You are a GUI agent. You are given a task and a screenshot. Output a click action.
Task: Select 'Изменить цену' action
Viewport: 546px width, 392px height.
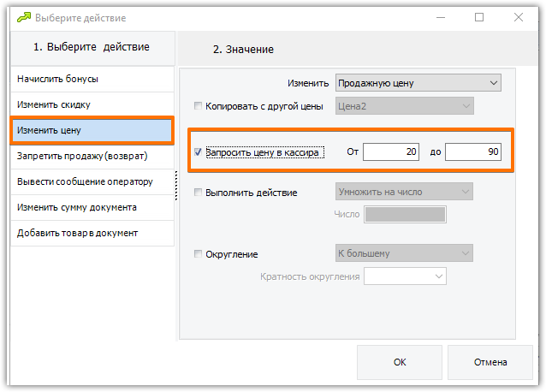[x=92, y=130]
